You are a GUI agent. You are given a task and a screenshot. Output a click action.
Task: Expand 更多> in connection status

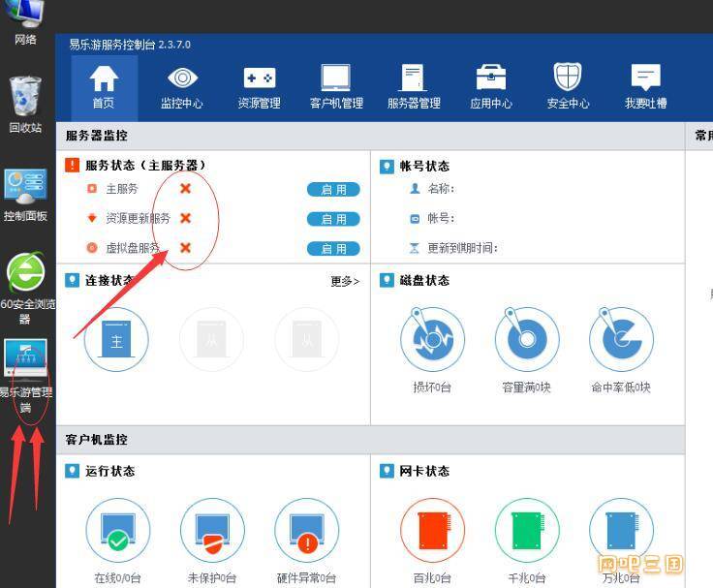point(345,281)
